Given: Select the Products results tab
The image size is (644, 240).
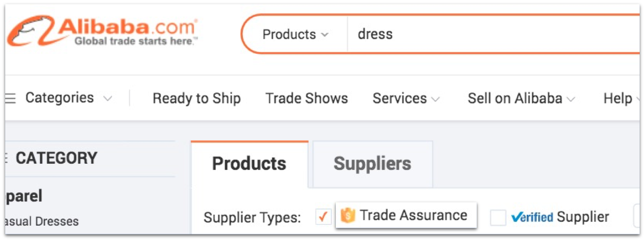Looking at the screenshot, I should (x=249, y=164).
